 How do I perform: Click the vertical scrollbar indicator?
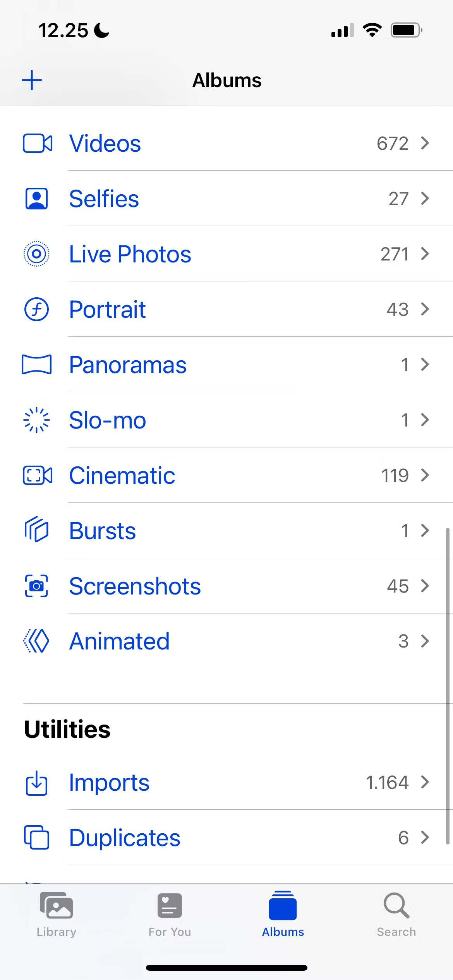tap(448, 685)
